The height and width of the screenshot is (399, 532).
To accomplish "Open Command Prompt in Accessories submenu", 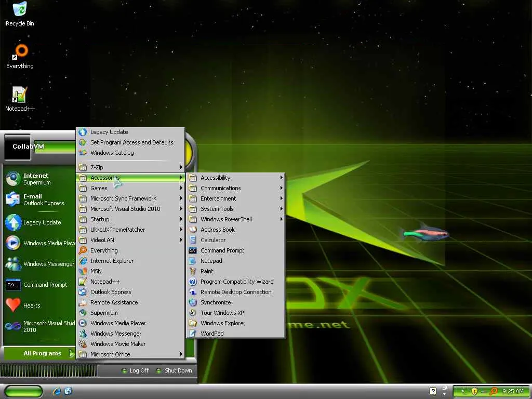I will [236, 250].
